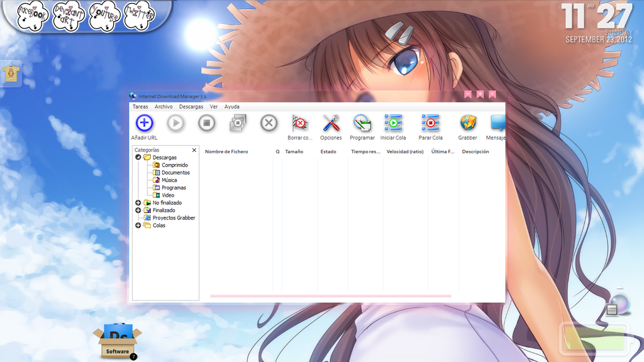Open the Ver menu
Viewport: 644px width, 362px height.
point(214,107)
